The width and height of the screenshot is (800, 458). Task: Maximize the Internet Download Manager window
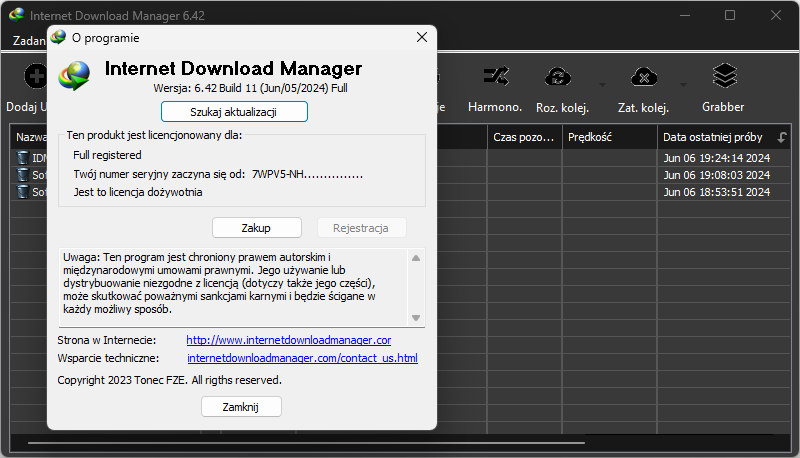(730, 15)
